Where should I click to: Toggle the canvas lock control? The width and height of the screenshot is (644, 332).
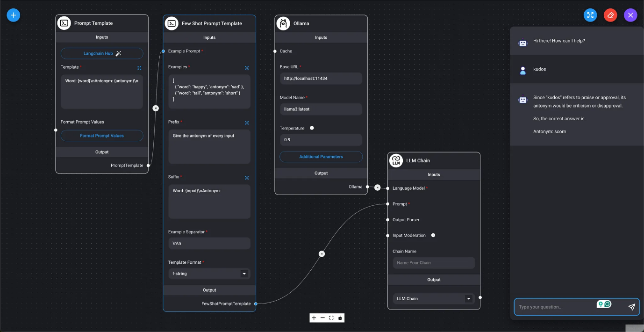click(x=340, y=318)
